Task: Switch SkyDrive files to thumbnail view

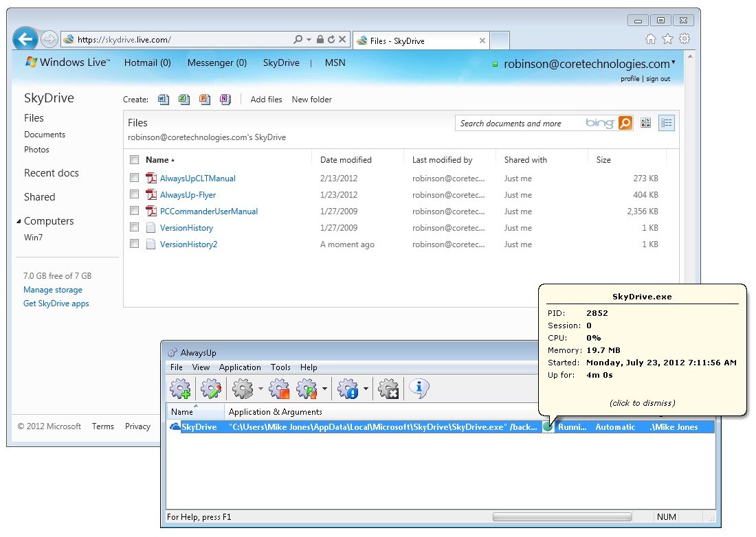Action: pyautogui.click(x=645, y=124)
